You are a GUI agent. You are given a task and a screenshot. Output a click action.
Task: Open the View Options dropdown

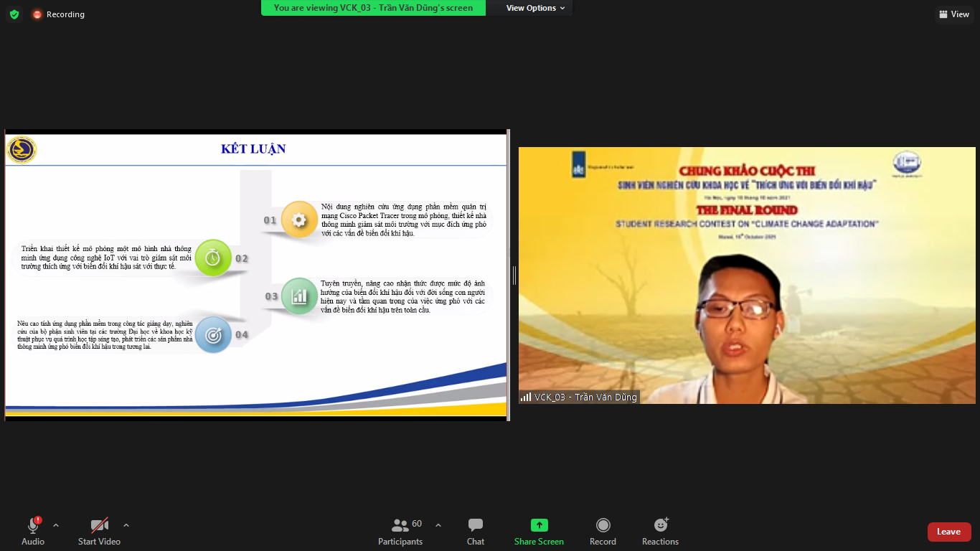tap(535, 8)
